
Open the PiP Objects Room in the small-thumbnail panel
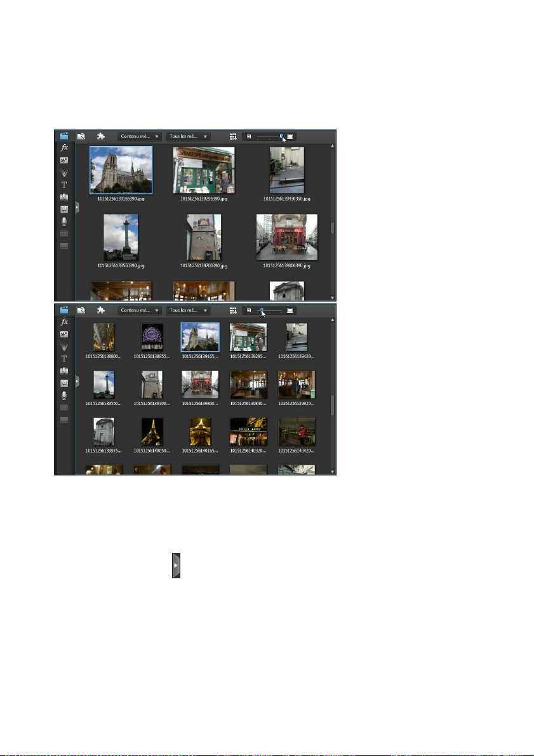click(63, 335)
